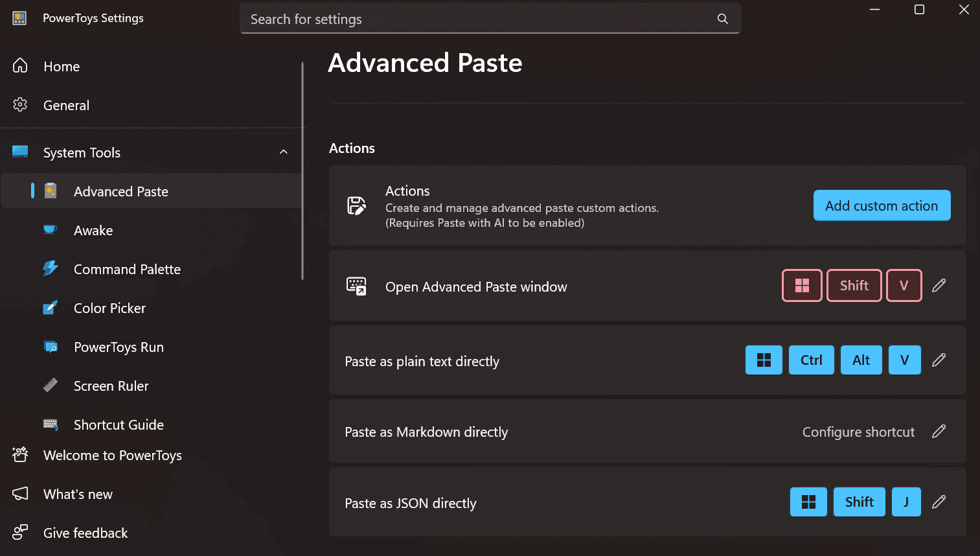The width and height of the screenshot is (980, 556).
Task: Edit the Paste as JSON shortcut
Action: pyautogui.click(x=939, y=502)
